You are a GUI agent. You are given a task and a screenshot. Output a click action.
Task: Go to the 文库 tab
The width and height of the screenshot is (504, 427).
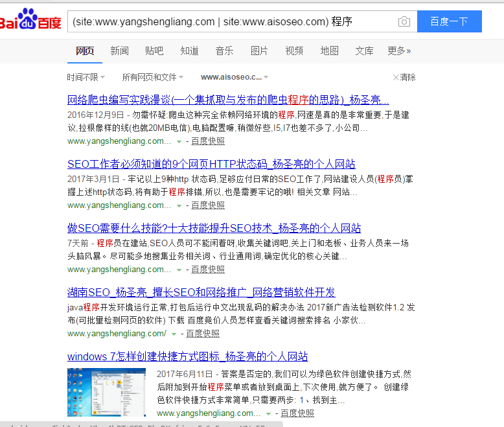point(364,51)
